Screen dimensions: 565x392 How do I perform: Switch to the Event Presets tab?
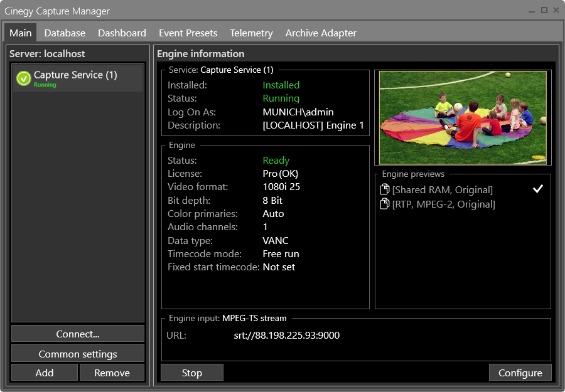[x=188, y=33]
